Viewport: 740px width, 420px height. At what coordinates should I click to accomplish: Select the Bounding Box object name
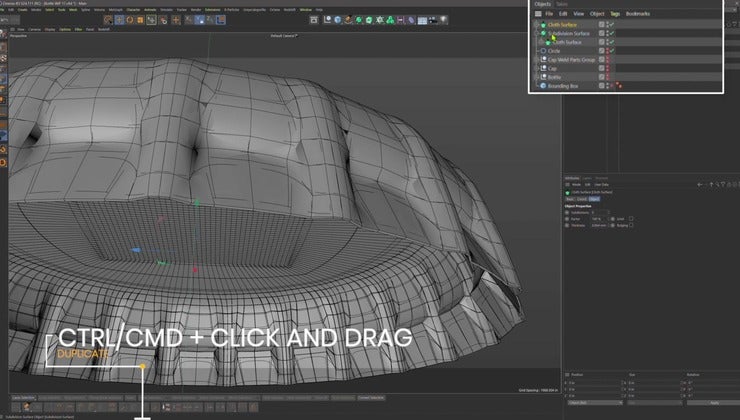[x=563, y=86]
